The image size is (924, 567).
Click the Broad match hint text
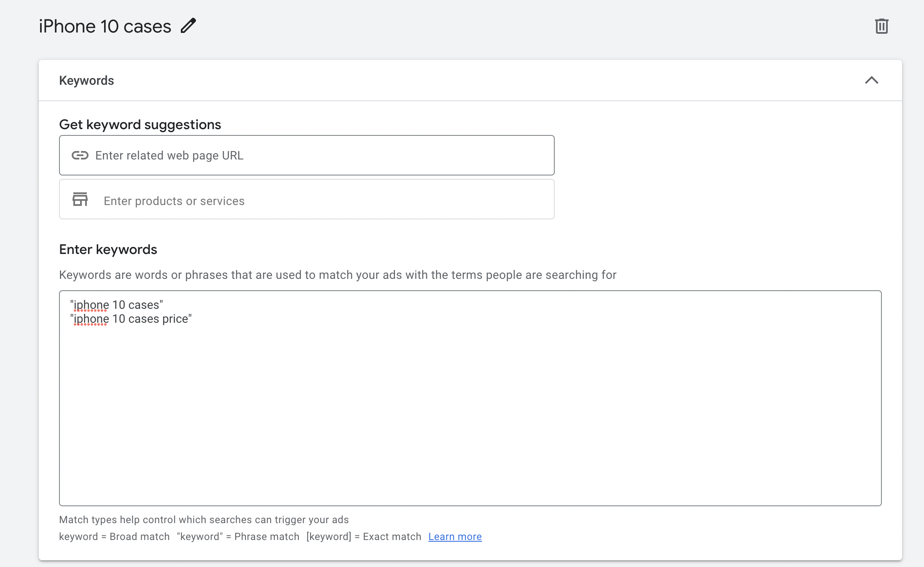114,537
